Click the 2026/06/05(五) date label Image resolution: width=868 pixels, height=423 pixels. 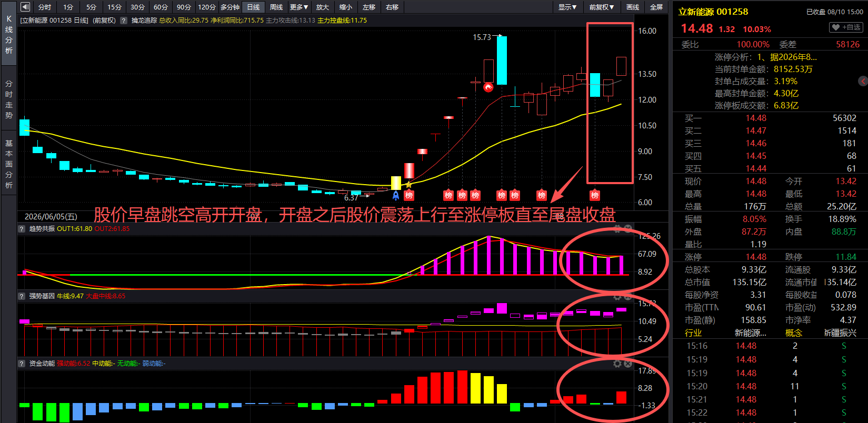(x=51, y=217)
